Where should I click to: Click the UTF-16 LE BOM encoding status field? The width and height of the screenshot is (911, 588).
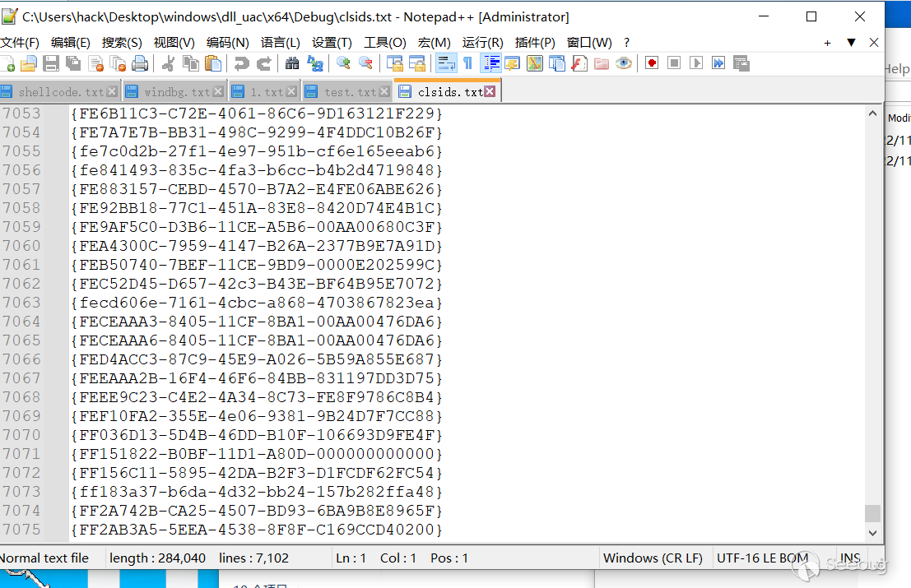pyautogui.click(x=762, y=558)
